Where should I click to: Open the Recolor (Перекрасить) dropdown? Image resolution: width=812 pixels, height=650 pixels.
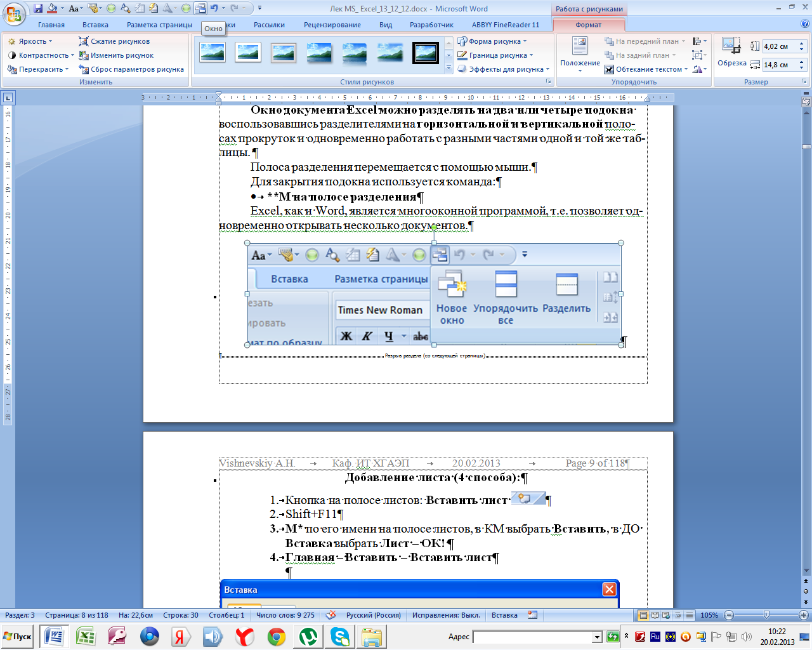pos(38,69)
